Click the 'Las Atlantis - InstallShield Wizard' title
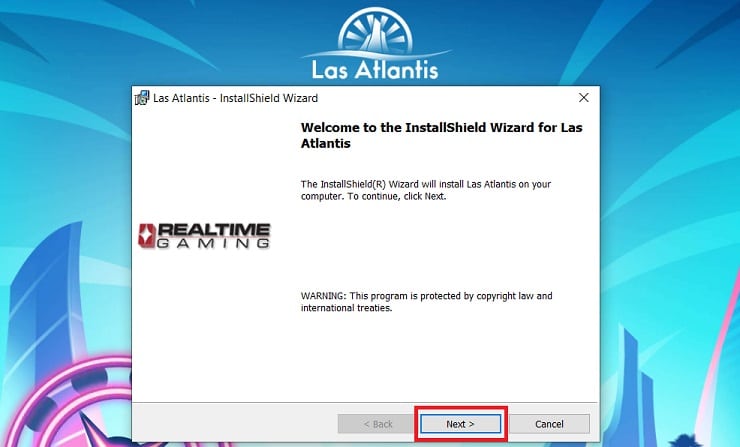 [235, 98]
